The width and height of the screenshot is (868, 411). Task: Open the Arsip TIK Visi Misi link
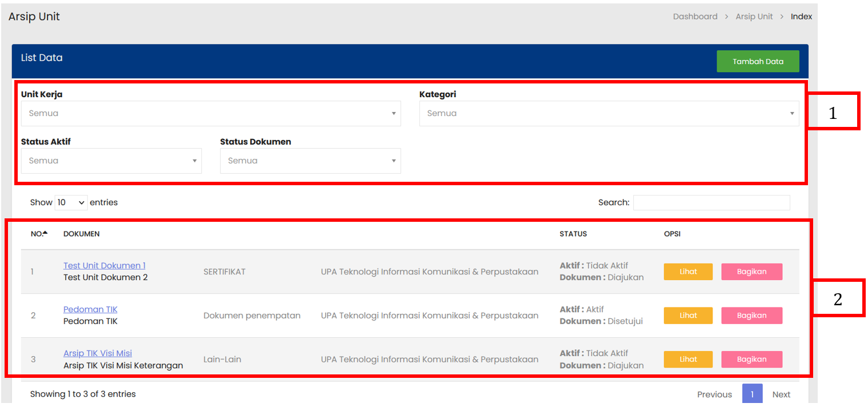[98, 353]
